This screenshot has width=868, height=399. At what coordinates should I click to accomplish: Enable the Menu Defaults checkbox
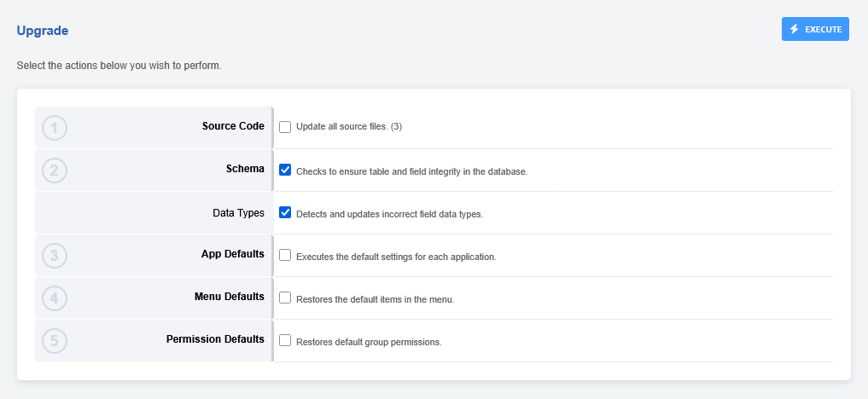(285, 298)
